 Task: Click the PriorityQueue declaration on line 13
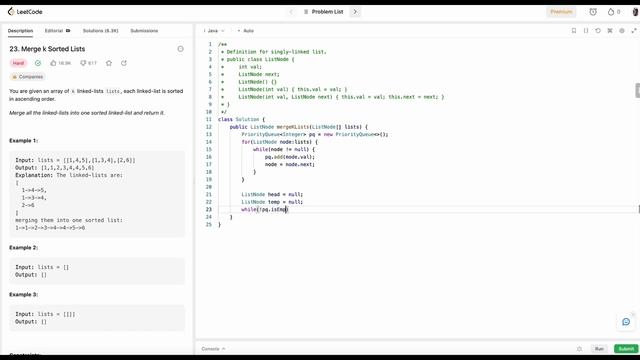click(x=315, y=134)
